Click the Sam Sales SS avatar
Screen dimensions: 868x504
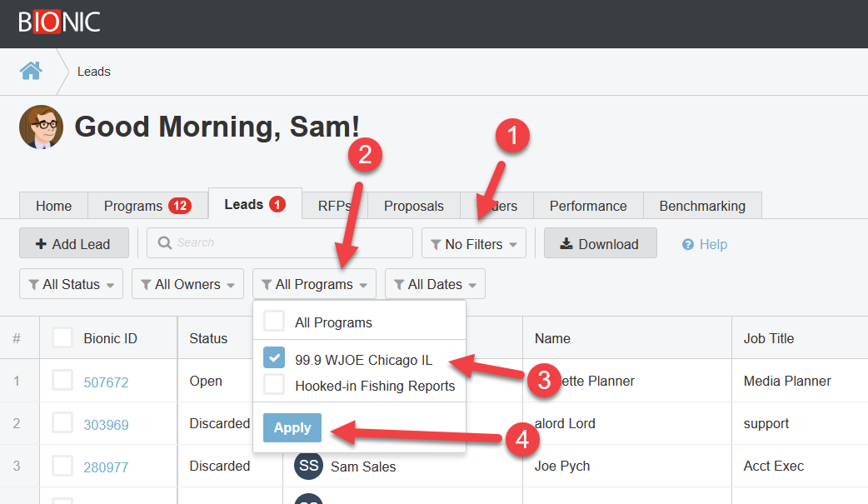(x=308, y=467)
